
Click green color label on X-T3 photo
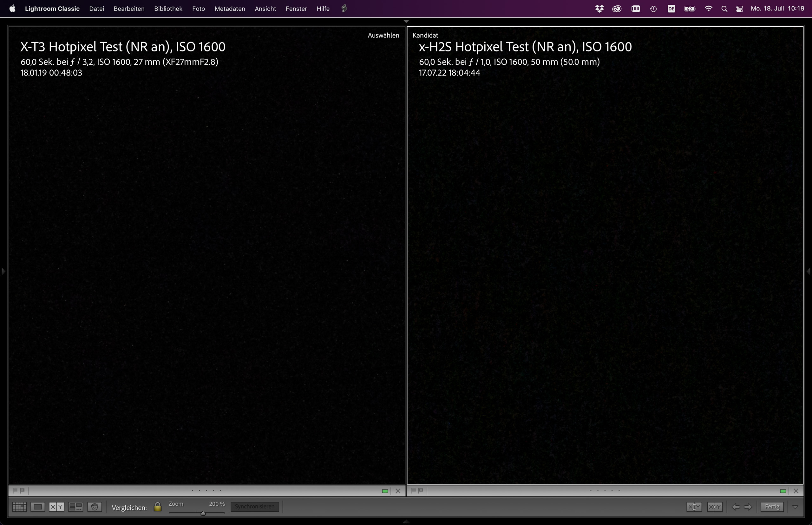pos(385,491)
